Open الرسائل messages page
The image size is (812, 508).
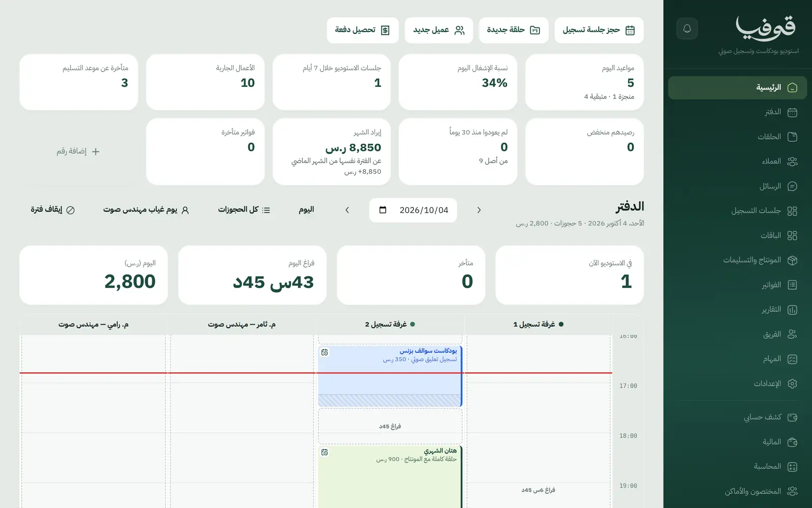pos(737,186)
